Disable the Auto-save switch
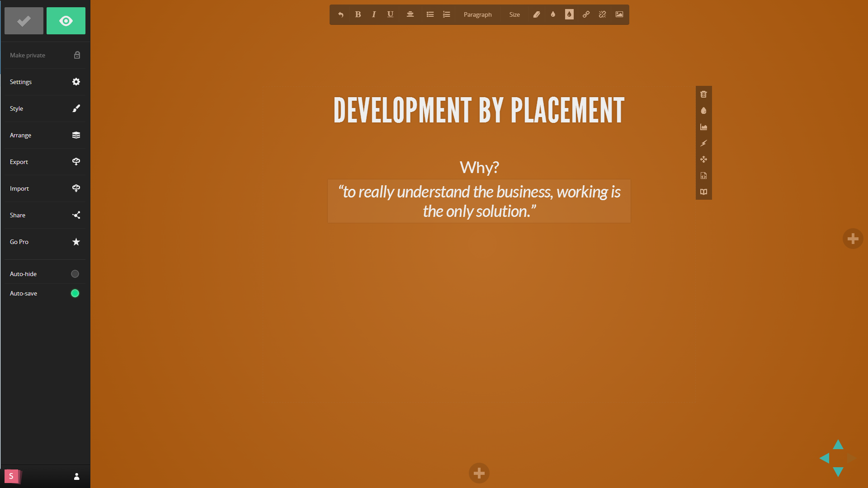Image resolution: width=868 pixels, height=488 pixels. click(75, 293)
